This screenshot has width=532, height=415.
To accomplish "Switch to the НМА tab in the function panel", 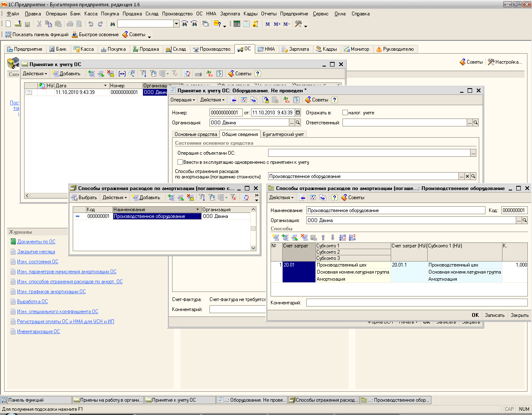I will (x=266, y=49).
